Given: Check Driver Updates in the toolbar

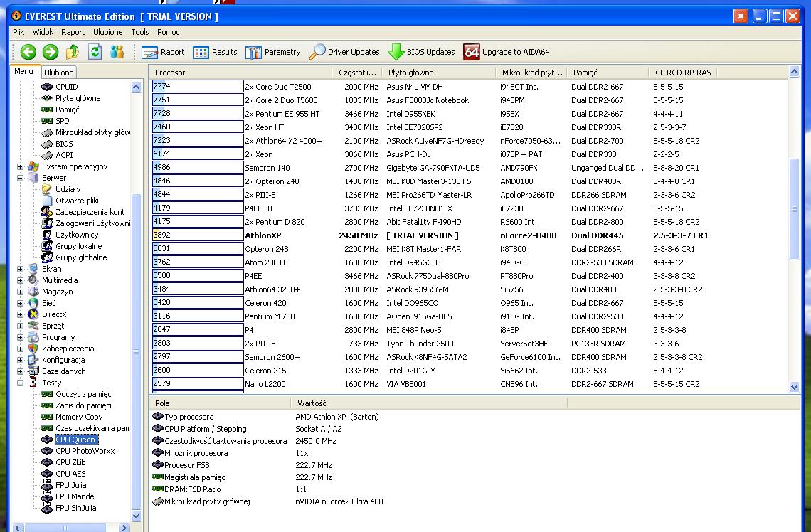Looking at the screenshot, I should [x=344, y=52].
